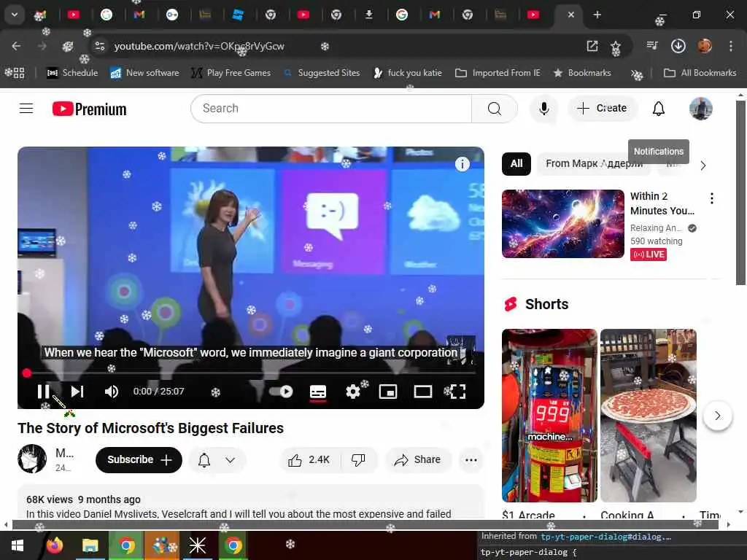This screenshot has height=560, width=747.
Task: Open the YouTube hamburger guide menu
Action: (26, 109)
